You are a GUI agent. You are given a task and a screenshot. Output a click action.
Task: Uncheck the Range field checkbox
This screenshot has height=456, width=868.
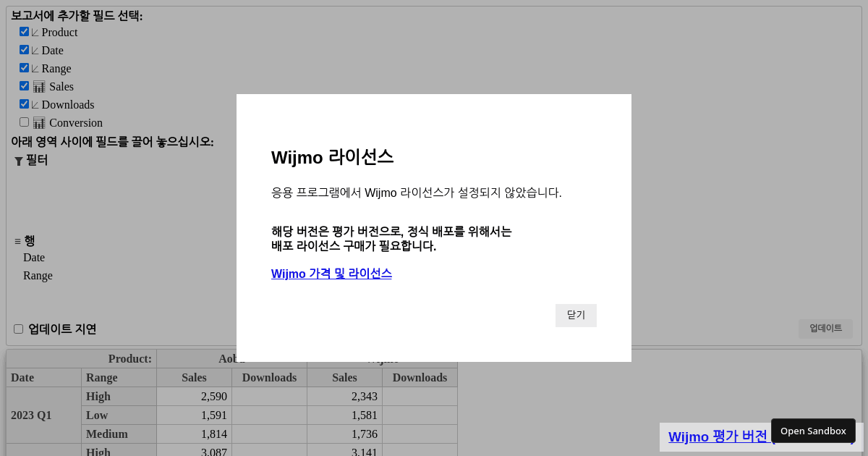(x=24, y=68)
